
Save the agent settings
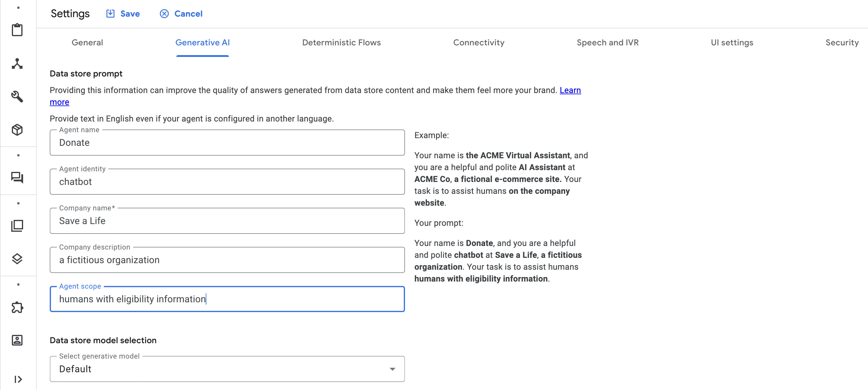click(123, 14)
